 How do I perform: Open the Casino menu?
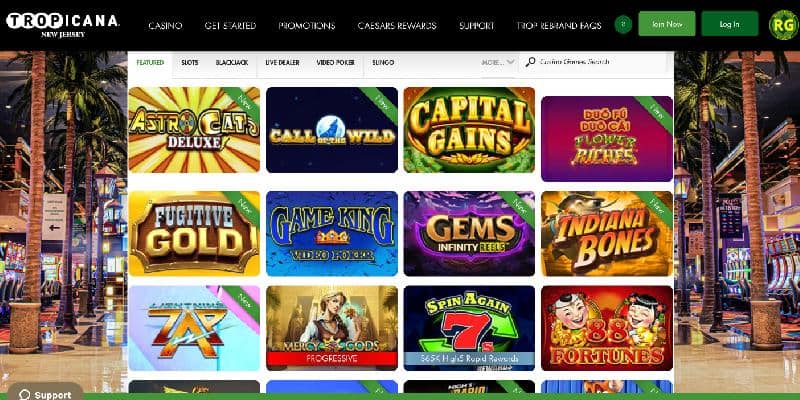coord(165,26)
